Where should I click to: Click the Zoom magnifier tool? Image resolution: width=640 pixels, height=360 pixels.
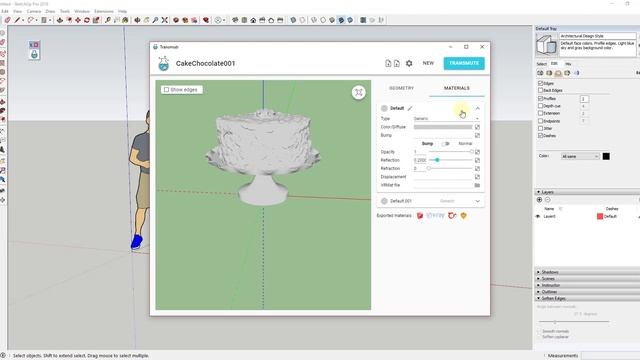tap(155, 20)
